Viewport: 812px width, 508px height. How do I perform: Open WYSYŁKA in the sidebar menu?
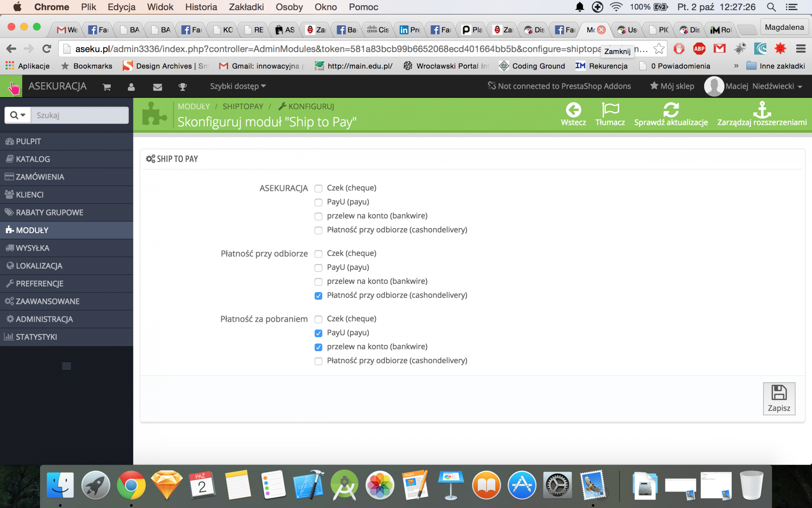pos(33,248)
